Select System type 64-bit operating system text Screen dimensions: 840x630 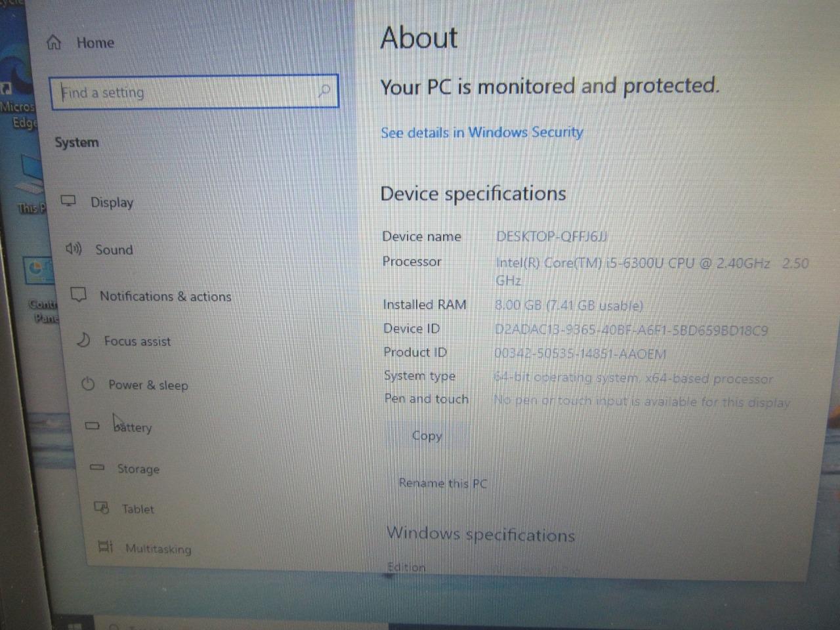[633, 378]
